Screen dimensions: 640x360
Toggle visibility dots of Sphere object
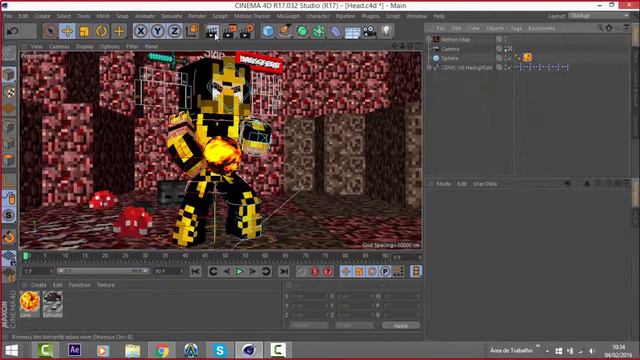point(505,58)
